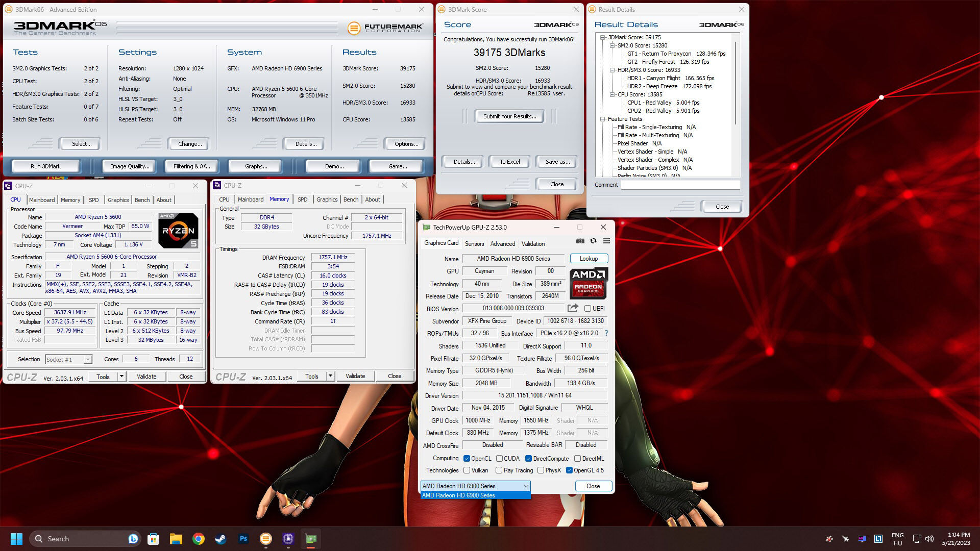This screenshot has height=551, width=980.
Task: Collapse the 3DMark Score tree node
Action: [603, 37]
